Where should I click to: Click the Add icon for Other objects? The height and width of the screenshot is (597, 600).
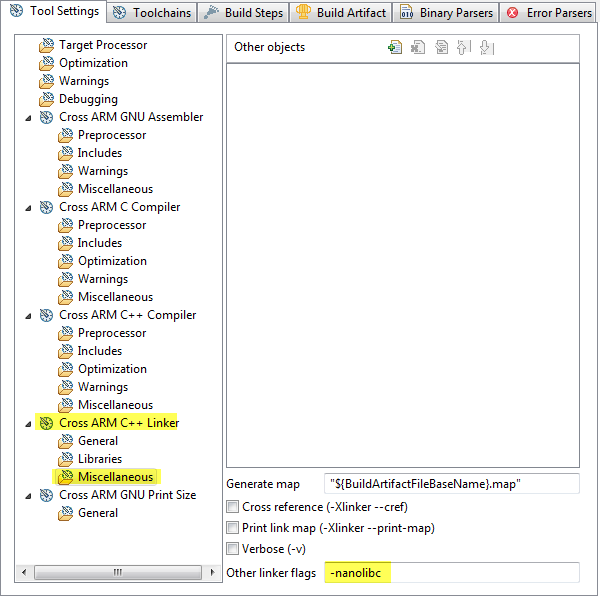point(395,48)
